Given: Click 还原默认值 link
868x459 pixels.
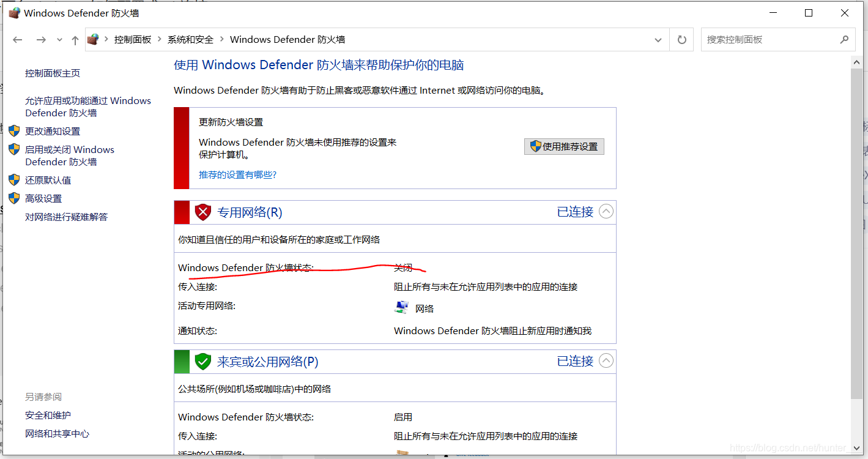Looking at the screenshot, I should 48,180.
